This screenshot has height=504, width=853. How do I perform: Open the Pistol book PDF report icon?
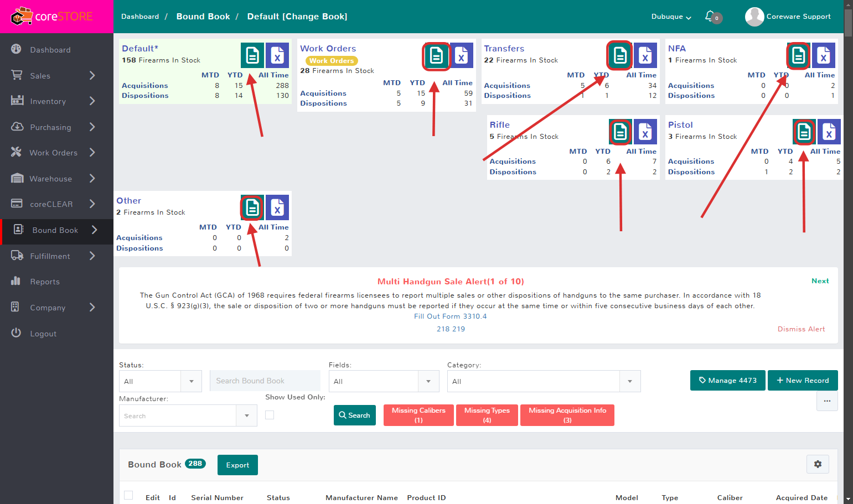(804, 132)
